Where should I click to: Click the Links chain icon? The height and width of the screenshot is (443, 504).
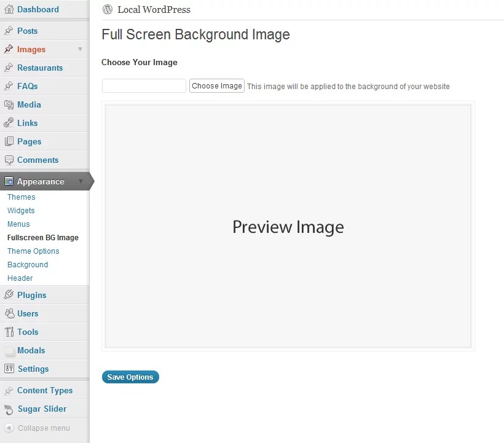click(x=9, y=123)
